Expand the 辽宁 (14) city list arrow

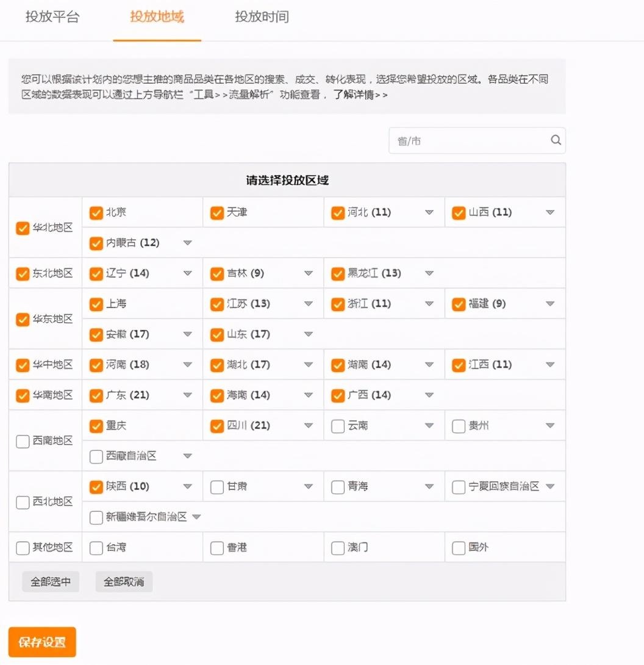(188, 273)
